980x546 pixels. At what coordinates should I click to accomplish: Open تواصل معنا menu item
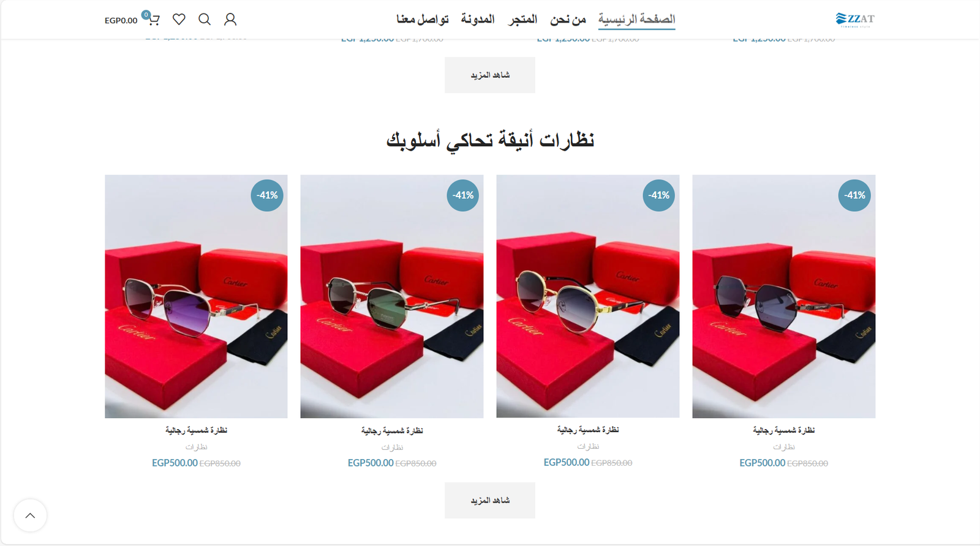coord(423,19)
